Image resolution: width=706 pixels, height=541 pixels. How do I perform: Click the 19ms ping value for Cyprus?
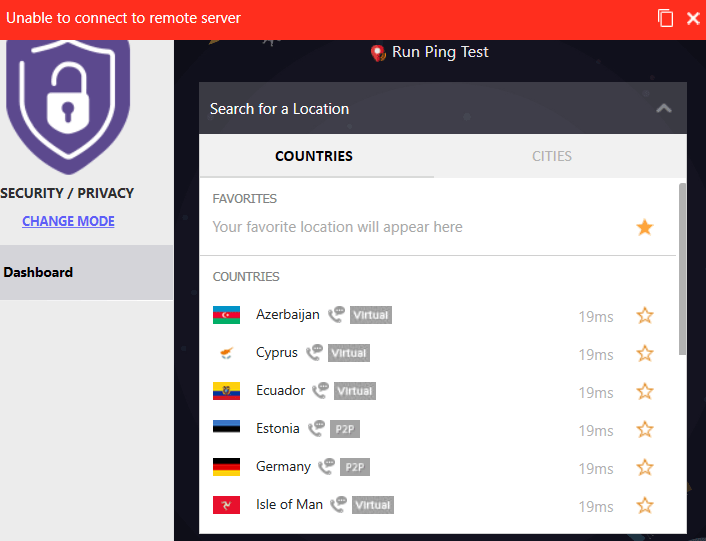[x=596, y=355]
